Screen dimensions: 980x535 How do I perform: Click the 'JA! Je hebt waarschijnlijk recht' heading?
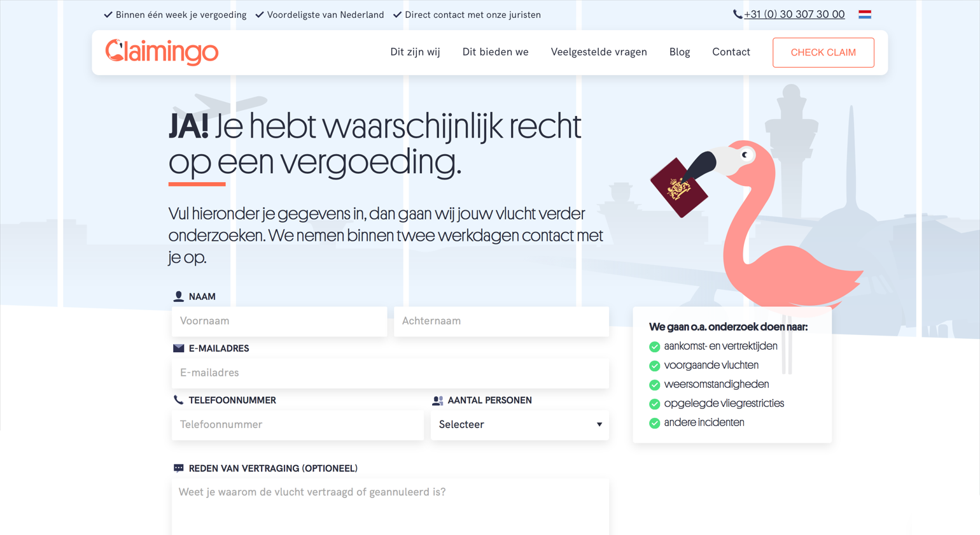(x=375, y=143)
